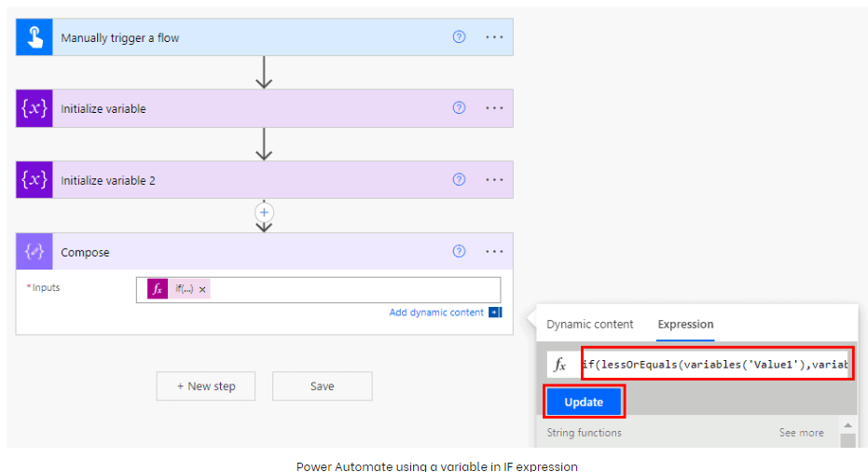Open the ellipsis menu for Compose
The width and height of the screenshot is (868, 472).
click(x=494, y=252)
